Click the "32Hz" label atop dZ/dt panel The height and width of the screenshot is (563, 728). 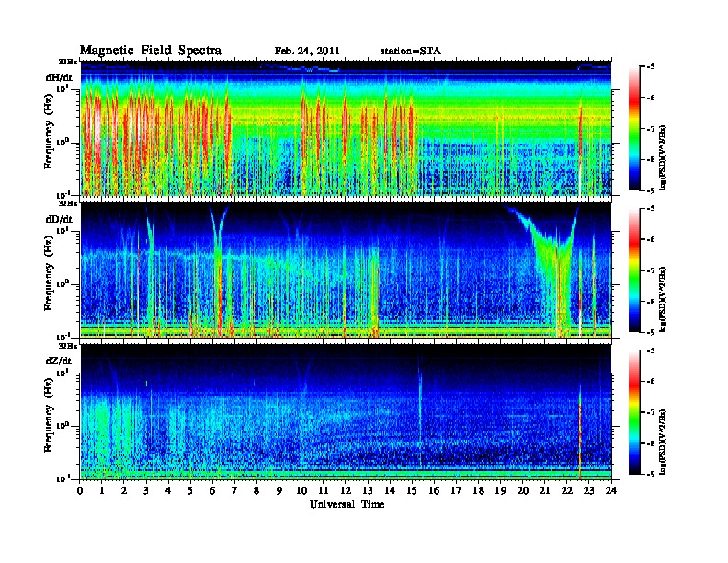coord(68,346)
